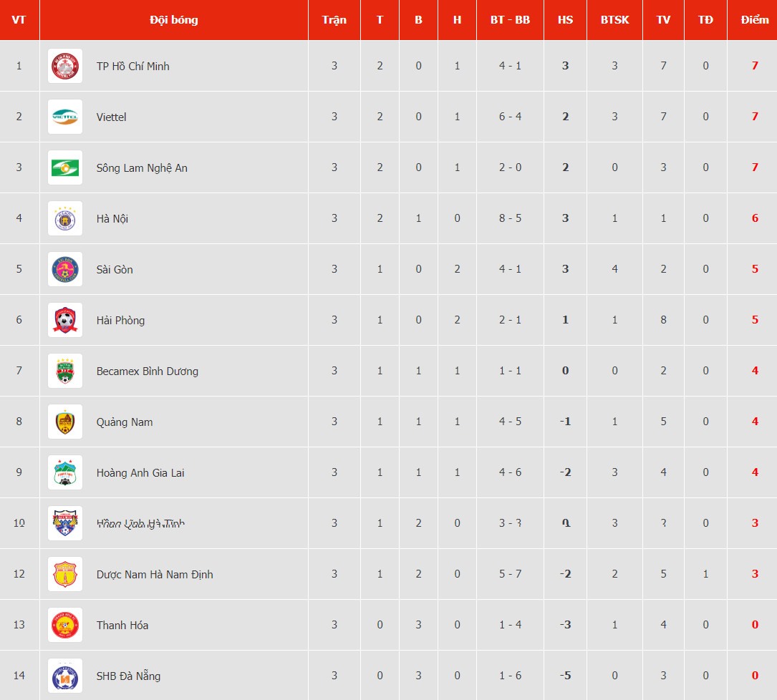The height and width of the screenshot is (700, 777).
Task: Click the Sông Lam Nghệ An logo
Action: 65,167
